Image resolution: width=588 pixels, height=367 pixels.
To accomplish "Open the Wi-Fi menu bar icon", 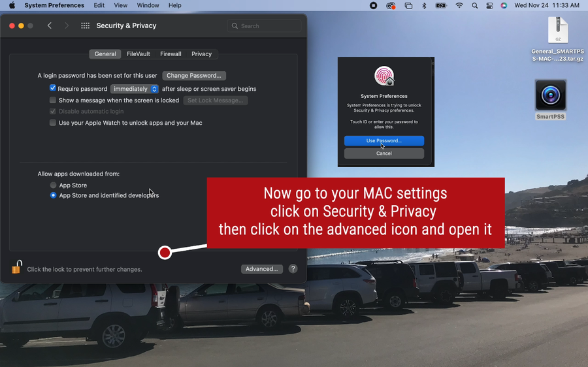I will coord(459,5).
